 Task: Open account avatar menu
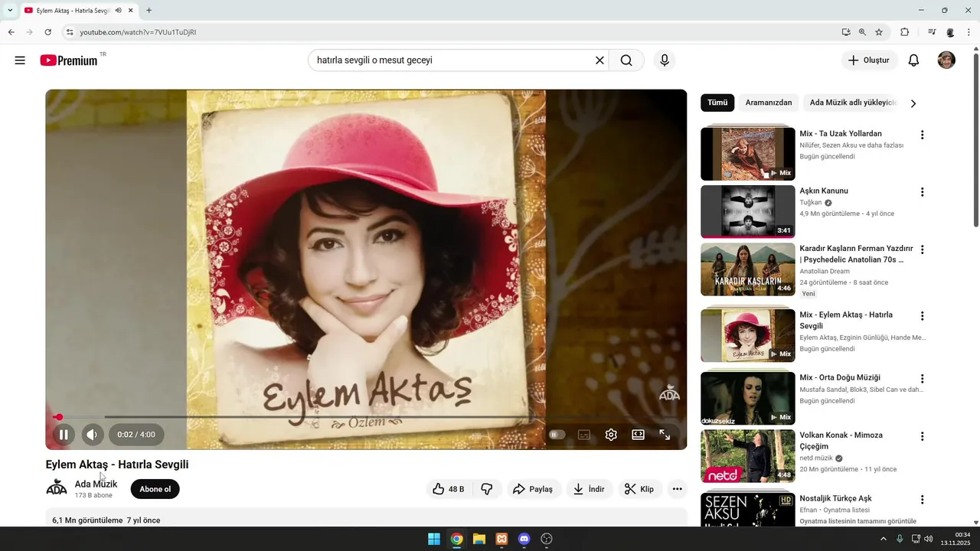(946, 60)
